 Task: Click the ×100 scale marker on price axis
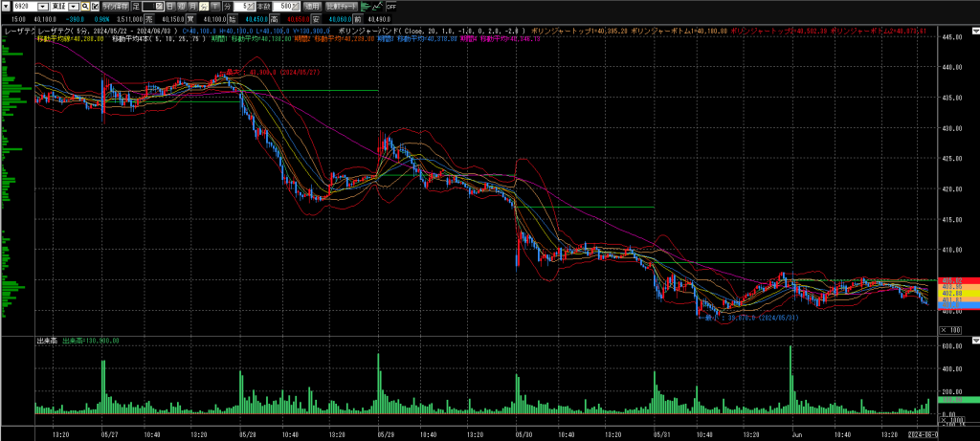pyautogui.click(x=949, y=330)
